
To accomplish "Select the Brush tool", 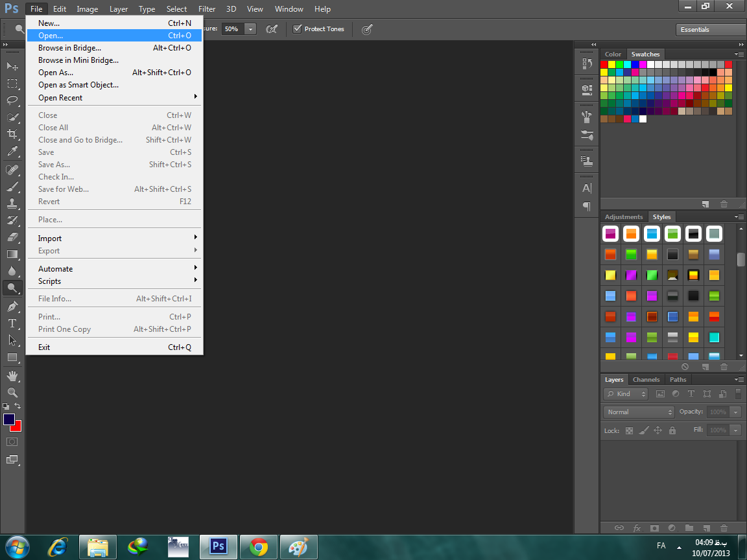I will [12, 186].
